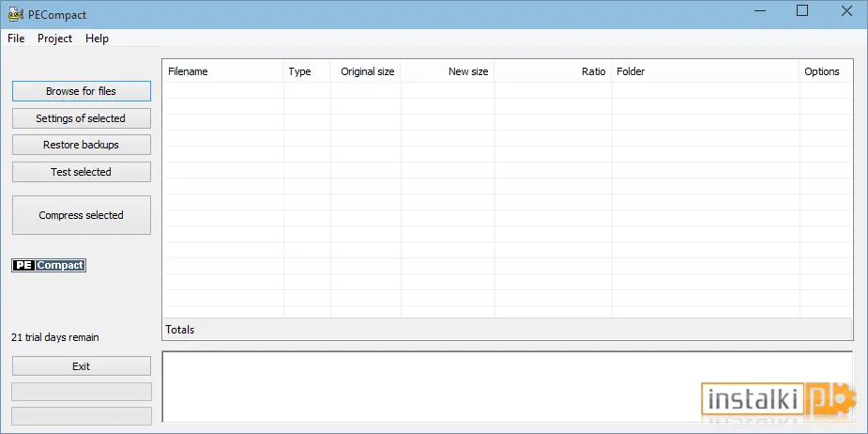This screenshot has height=434, width=868.
Task: Sort by the Folder column header
Action: point(706,71)
